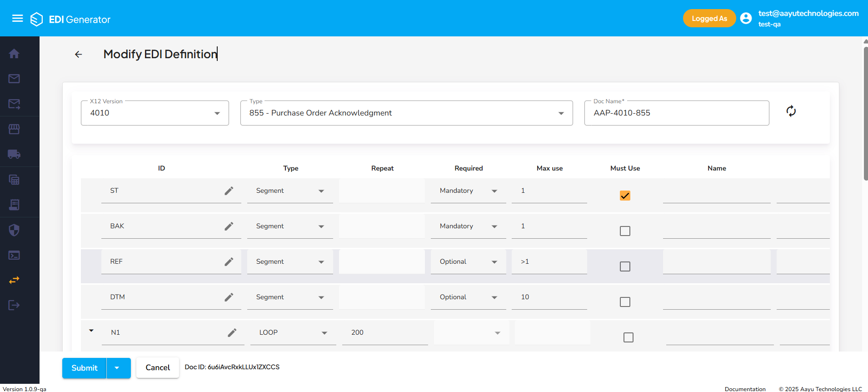868x392 pixels.
Task: Click the Submit button
Action: point(85,368)
